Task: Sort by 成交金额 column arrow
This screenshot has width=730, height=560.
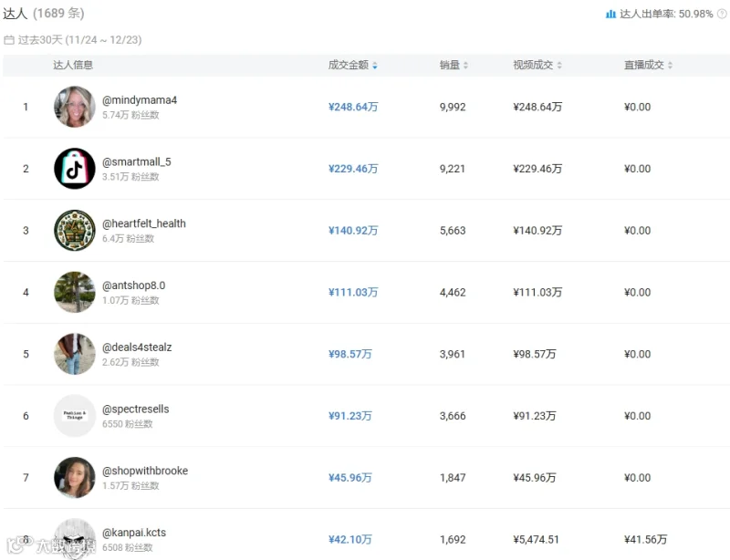Action: [375, 66]
